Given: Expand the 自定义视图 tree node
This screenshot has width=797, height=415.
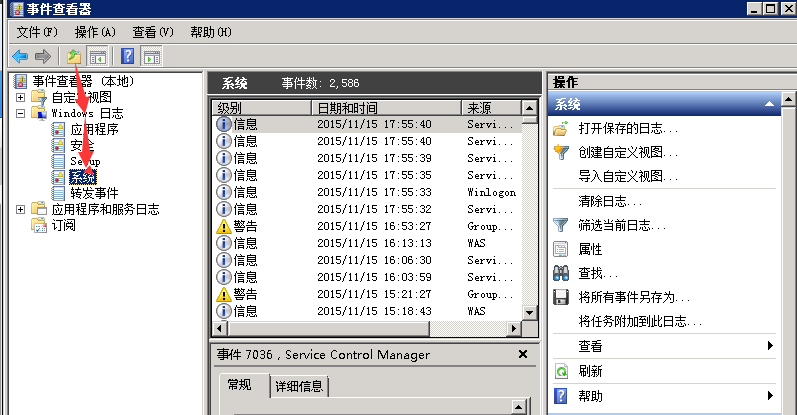Looking at the screenshot, I should tap(21, 97).
